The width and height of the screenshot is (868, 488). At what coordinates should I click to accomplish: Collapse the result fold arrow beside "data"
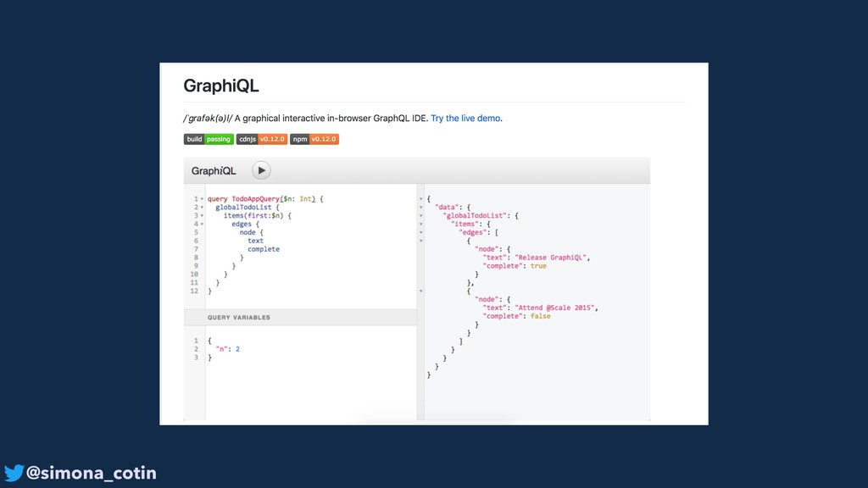coord(420,208)
